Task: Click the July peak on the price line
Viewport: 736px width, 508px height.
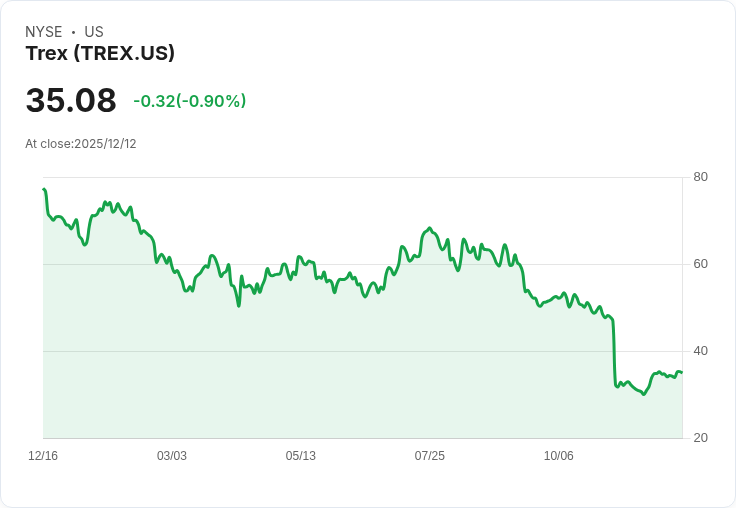Action: [x=429, y=229]
